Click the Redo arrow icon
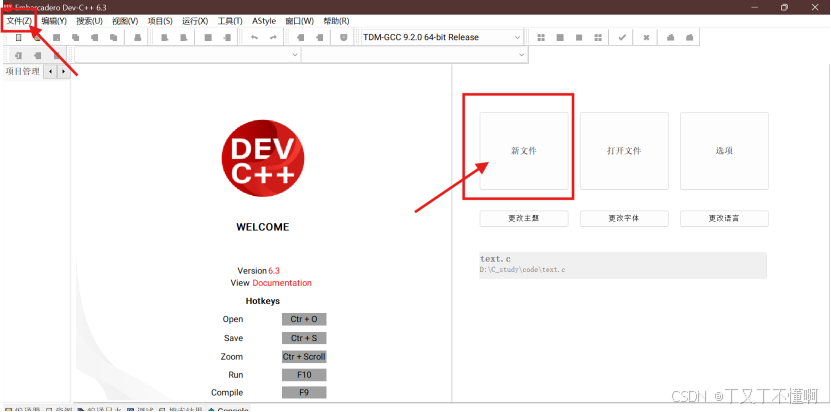Screen dimensions: 831x412 coord(273,38)
